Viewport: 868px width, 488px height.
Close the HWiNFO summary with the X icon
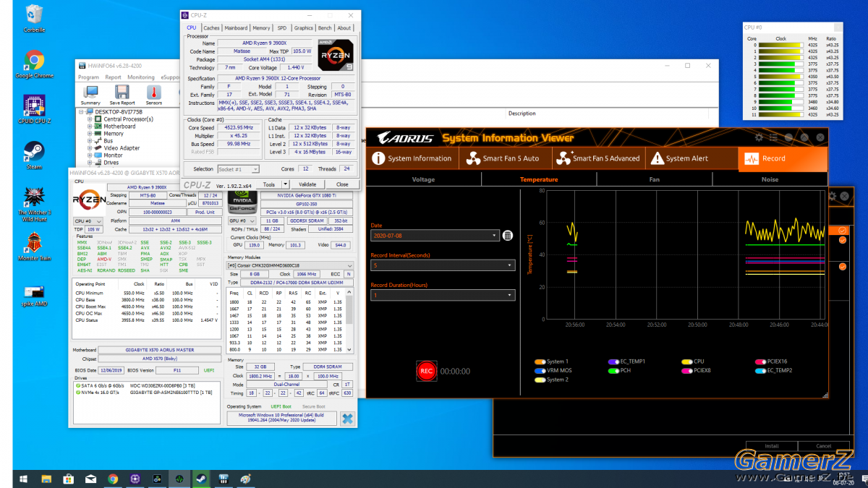coord(347,419)
